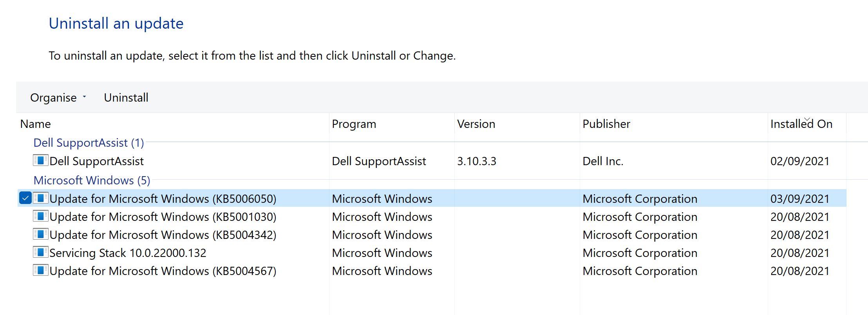
Task: Sort the list by Program column
Action: pyautogui.click(x=354, y=124)
